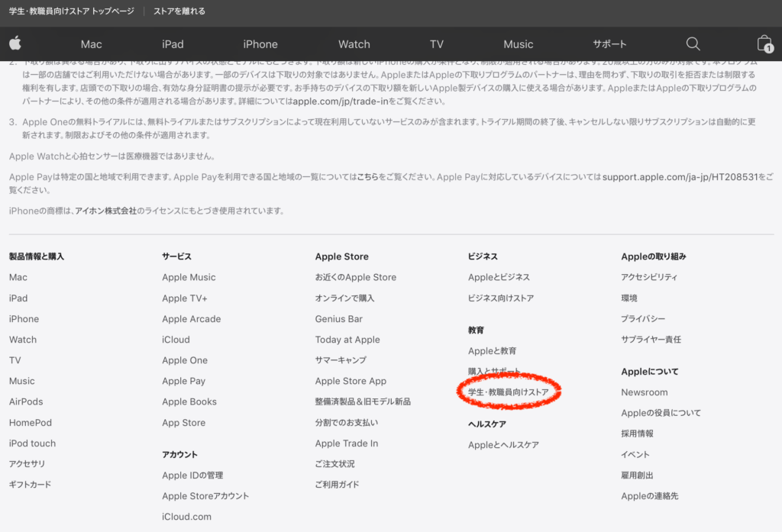Open Appleと教育 link
This screenshot has width=782, height=532.
[x=493, y=351]
